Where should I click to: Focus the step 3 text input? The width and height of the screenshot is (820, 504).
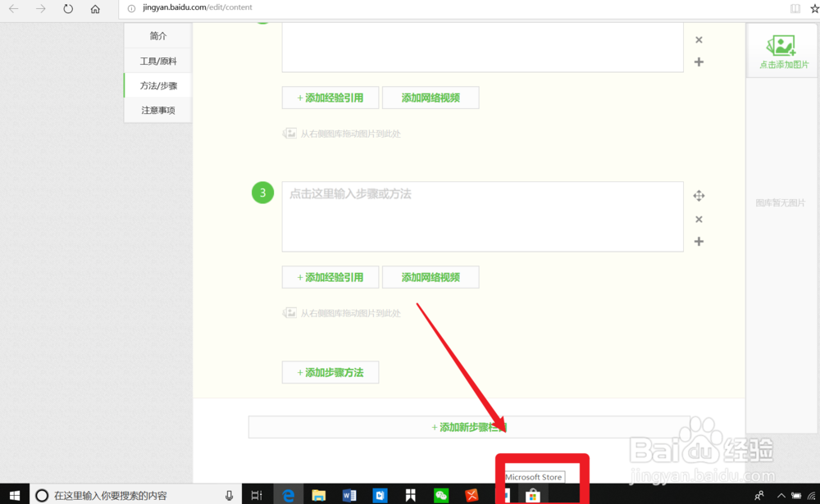click(482, 216)
